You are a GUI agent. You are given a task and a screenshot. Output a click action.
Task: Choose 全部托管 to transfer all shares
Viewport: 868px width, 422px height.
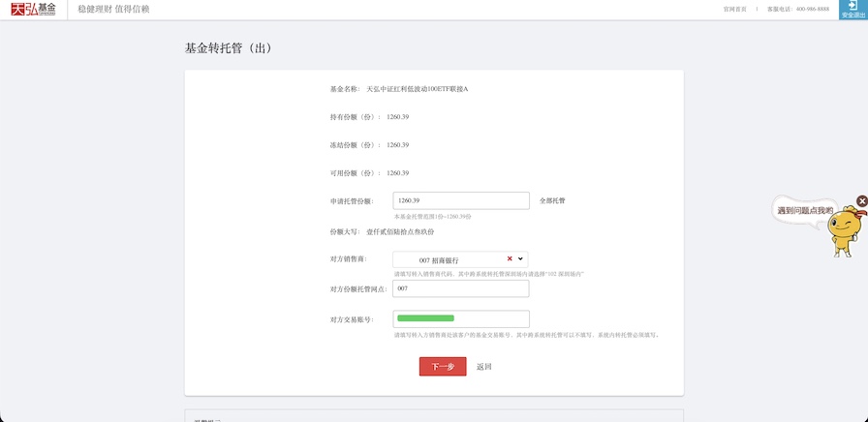point(552,200)
